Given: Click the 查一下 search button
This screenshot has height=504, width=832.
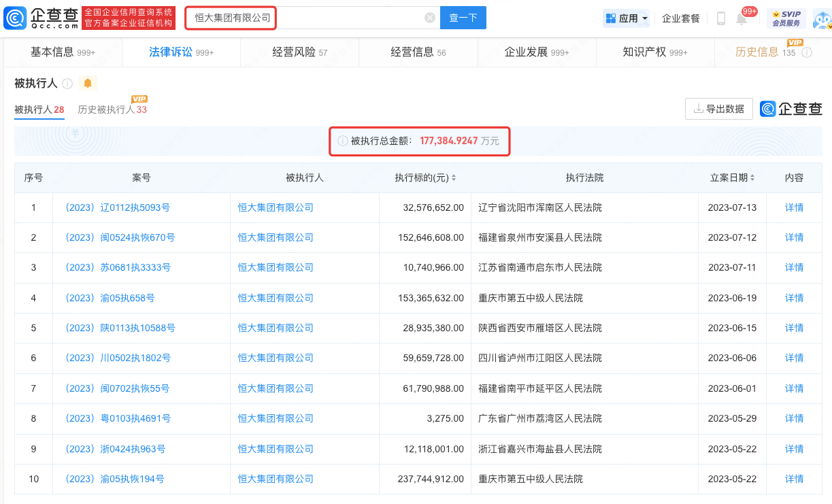Looking at the screenshot, I should 463,18.
